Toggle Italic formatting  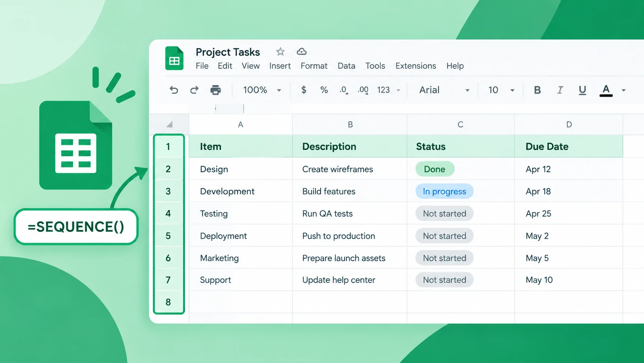click(x=560, y=90)
